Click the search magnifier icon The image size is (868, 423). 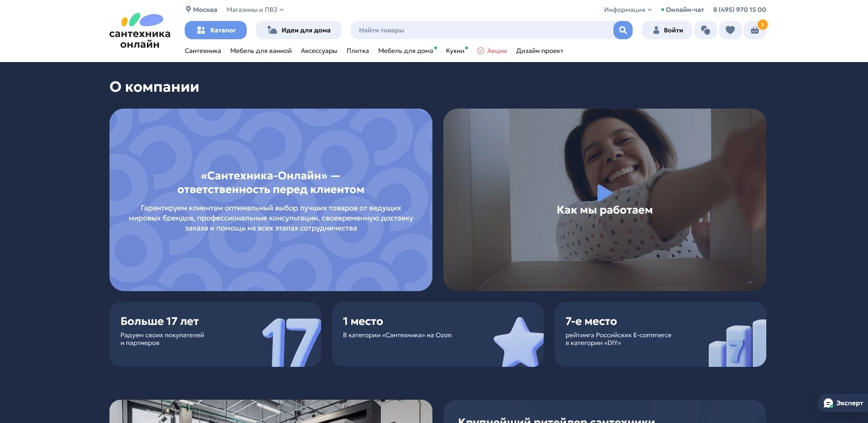[x=622, y=30]
